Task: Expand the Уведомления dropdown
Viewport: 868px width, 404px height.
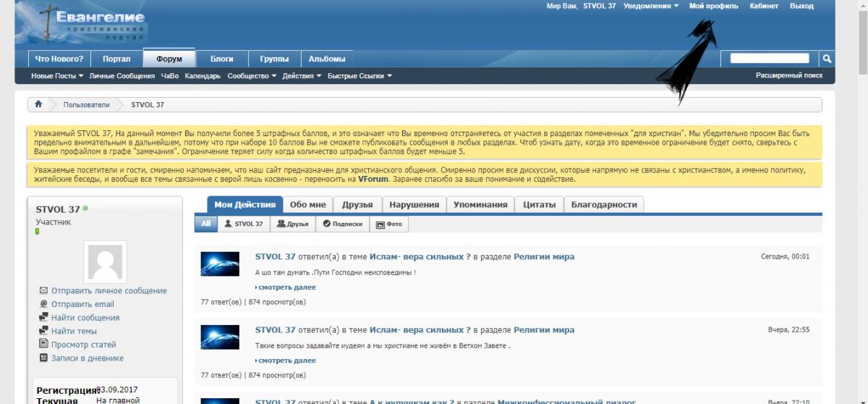Action: click(x=651, y=6)
